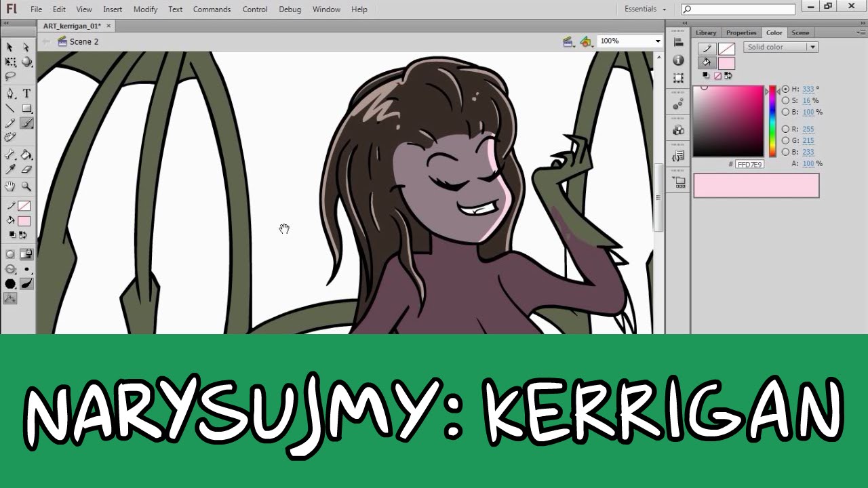Select the Deco tool
Viewport: 868px width, 488px height.
[9, 138]
